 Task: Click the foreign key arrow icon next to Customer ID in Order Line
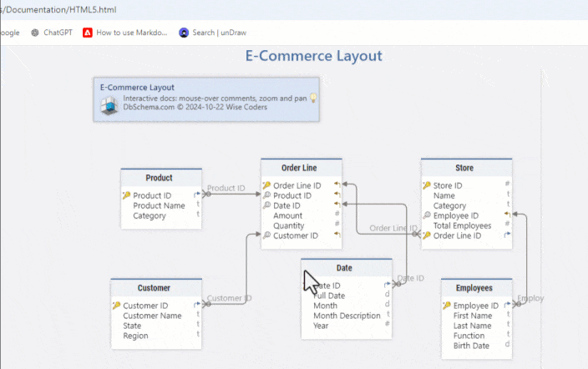point(337,235)
